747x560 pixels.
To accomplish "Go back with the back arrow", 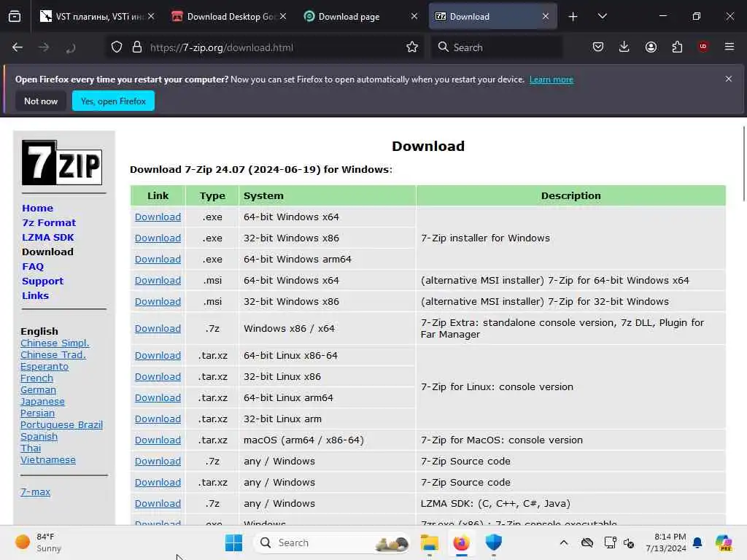I will pyautogui.click(x=18, y=47).
